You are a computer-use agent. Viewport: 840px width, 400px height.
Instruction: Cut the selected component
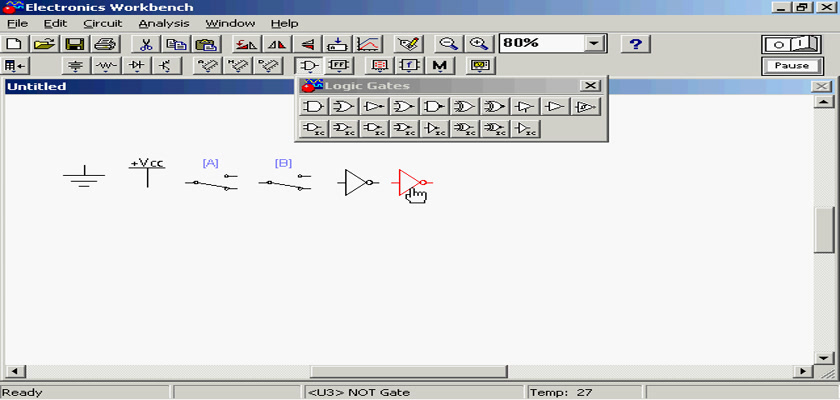pyautogui.click(x=145, y=44)
